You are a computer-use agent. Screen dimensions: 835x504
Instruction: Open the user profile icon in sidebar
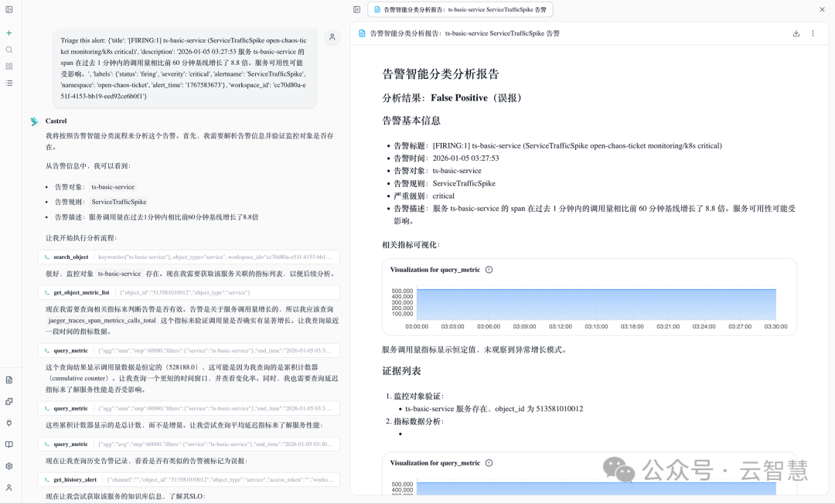[x=9, y=488]
